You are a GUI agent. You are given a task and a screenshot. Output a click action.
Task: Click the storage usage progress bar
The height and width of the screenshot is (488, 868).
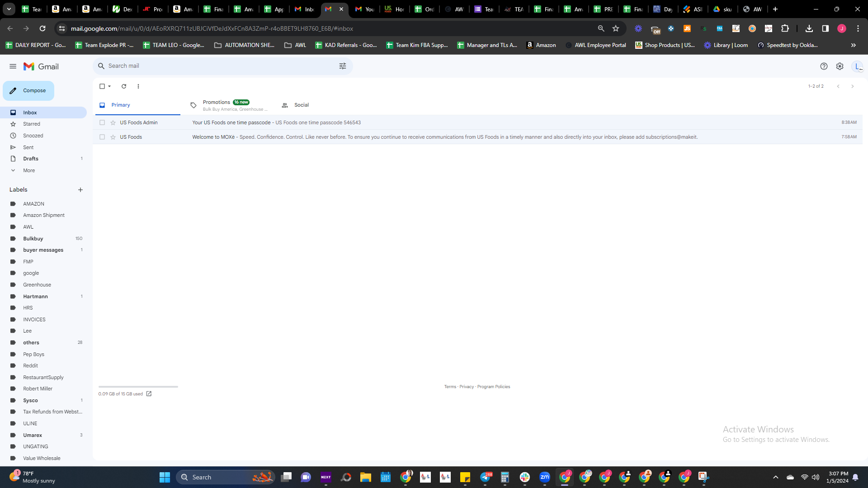point(138,387)
